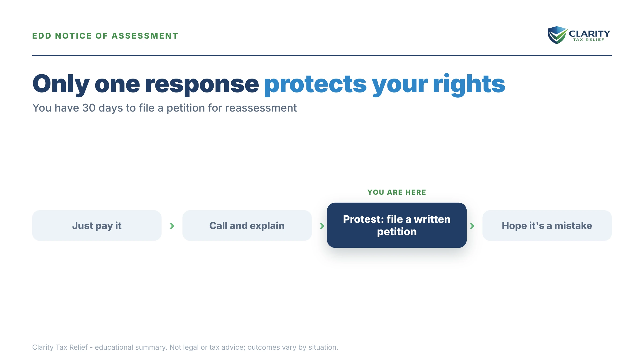This screenshot has height=362, width=644.
Task: Click the word petition in dark card
Action: [x=397, y=232]
